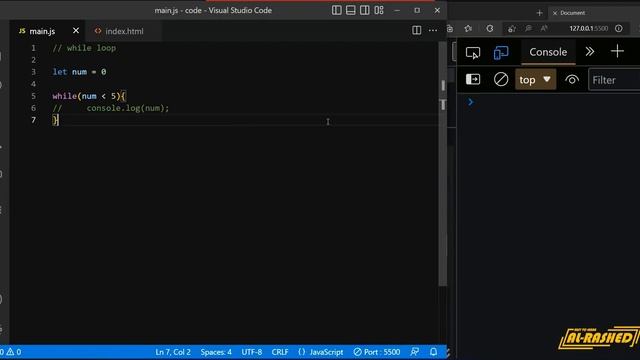Toggle primary side bar layout icon
Image resolution: width=640 pixels, height=360 pixels.
pos(336,10)
